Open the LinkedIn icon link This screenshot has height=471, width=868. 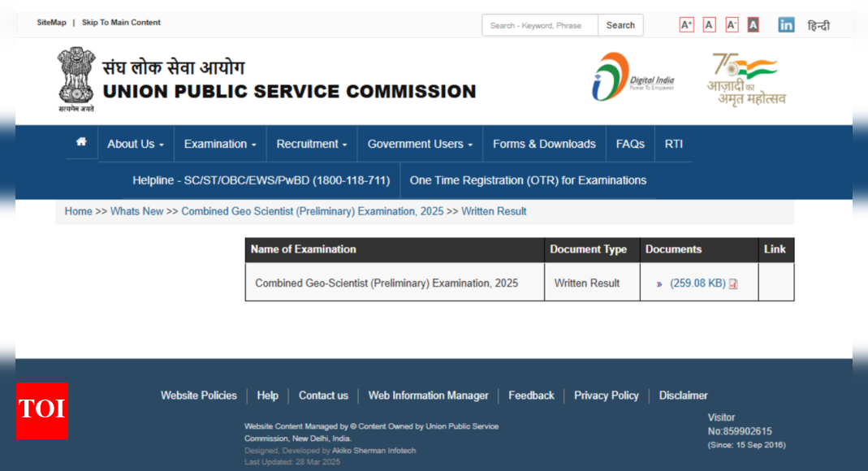[x=786, y=25]
